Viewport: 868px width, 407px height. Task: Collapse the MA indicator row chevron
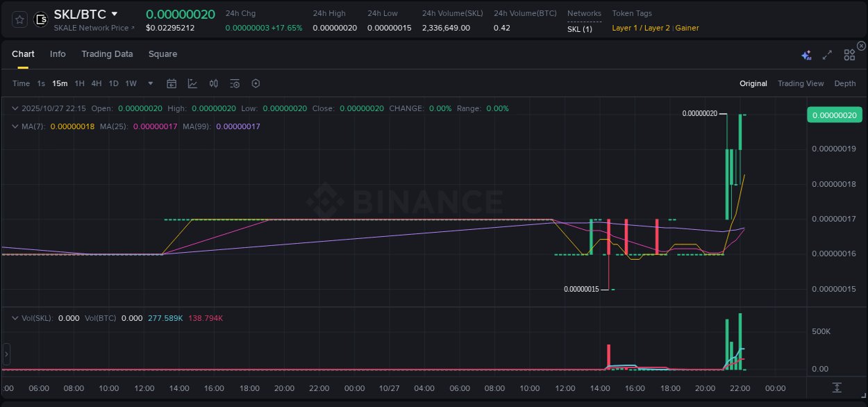pos(15,126)
